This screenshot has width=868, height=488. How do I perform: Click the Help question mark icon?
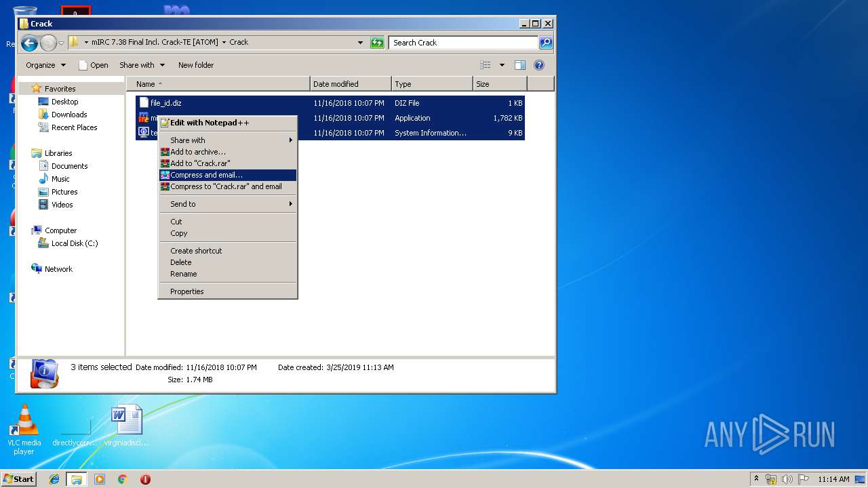tap(539, 65)
